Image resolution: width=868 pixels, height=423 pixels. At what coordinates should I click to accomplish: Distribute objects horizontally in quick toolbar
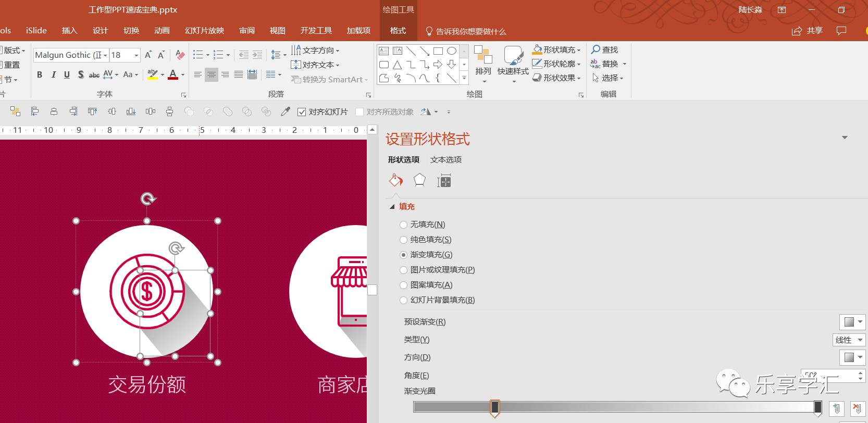click(151, 111)
